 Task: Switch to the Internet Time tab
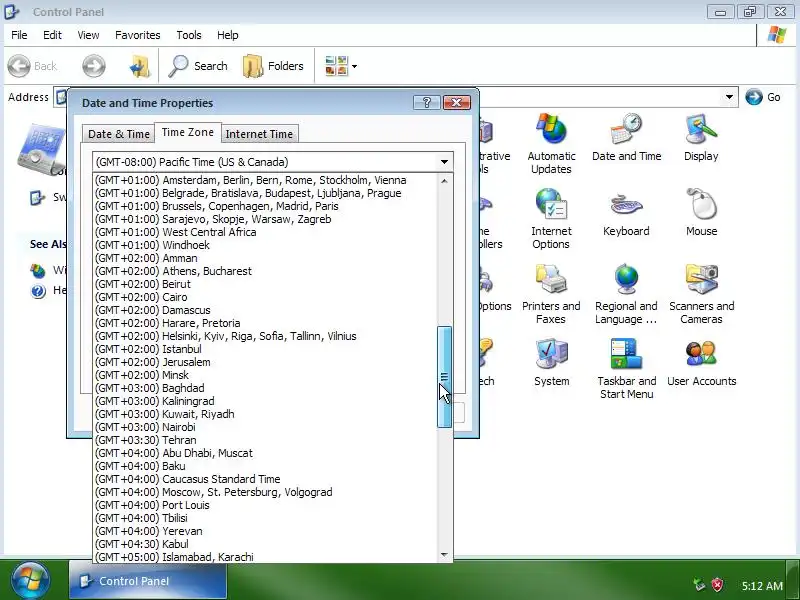259,134
